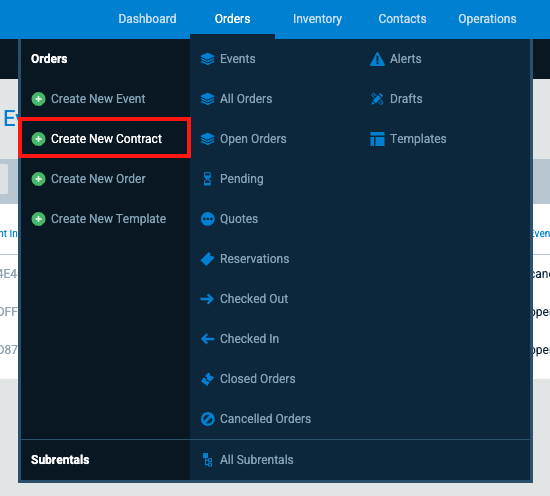Open the Cancelled Orders entry
Image resolution: width=550 pixels, height=496 pixels.
tap(265, 419)
